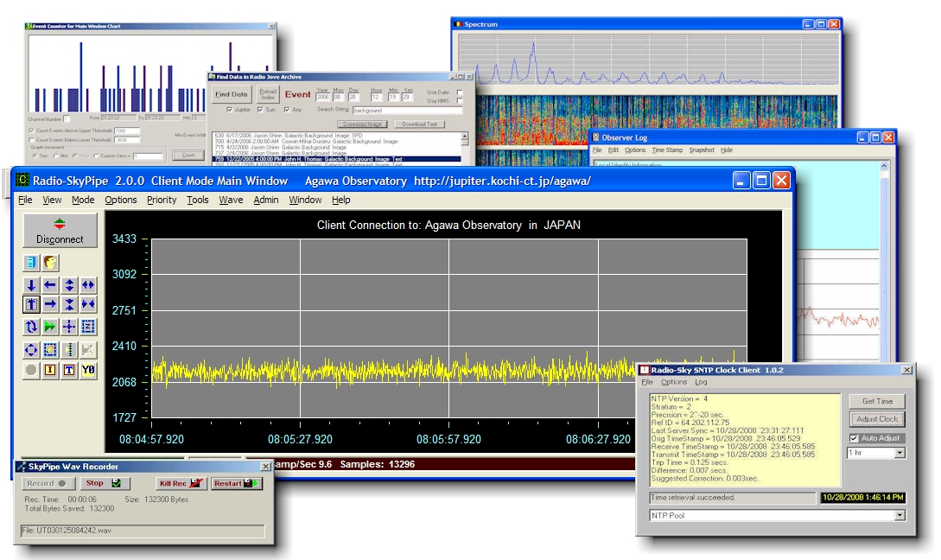The height and width of the screenshot is (560, 941).
Task: Click the Search String input field
Action: click(406, 111)
